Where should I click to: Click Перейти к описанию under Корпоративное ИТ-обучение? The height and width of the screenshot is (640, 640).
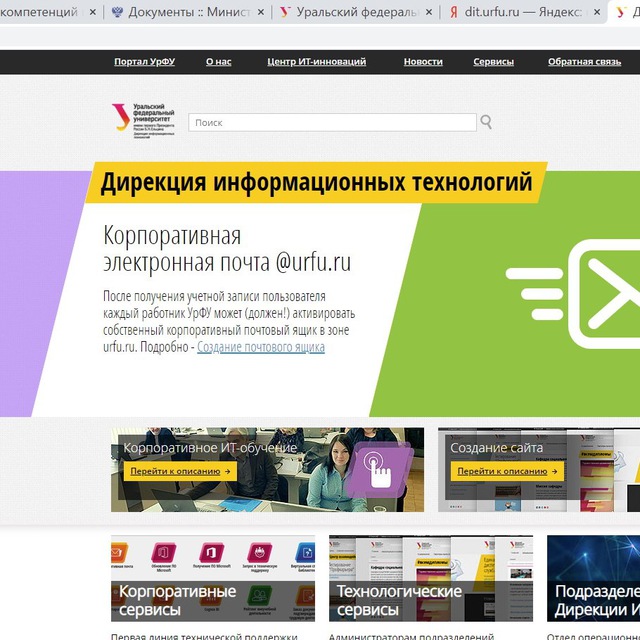tap(180, 471)
